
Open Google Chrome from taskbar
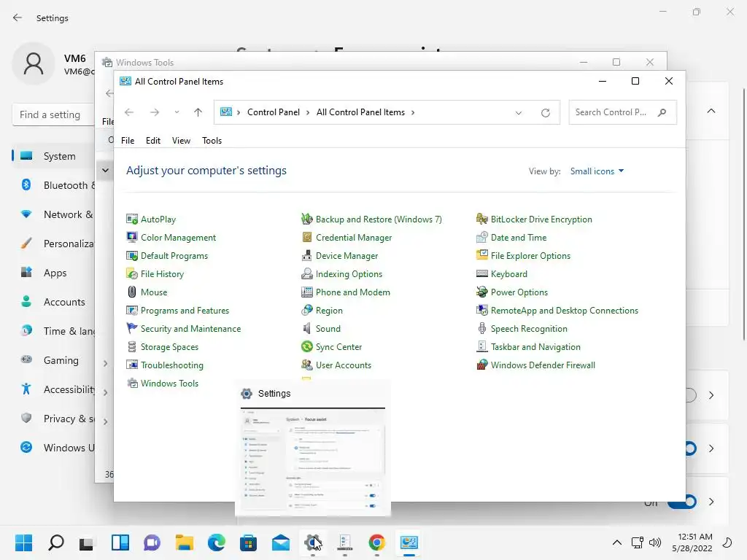point(377,542)
